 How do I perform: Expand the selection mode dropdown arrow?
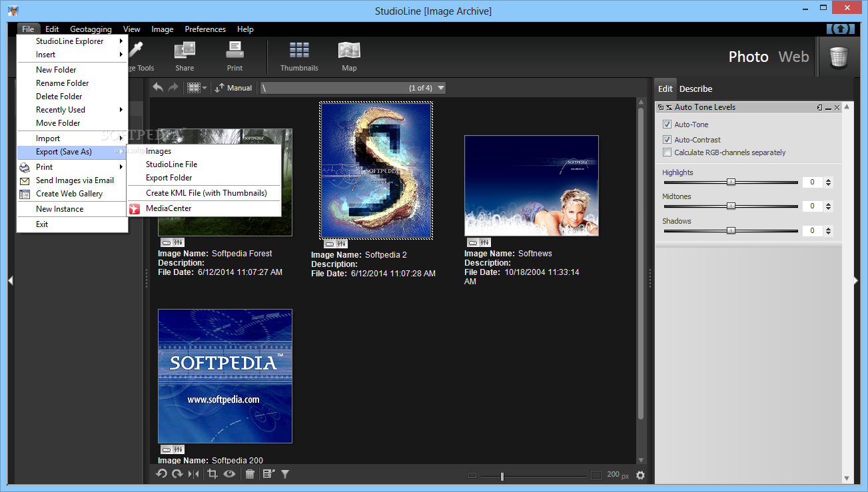click(x=205, y=88)
